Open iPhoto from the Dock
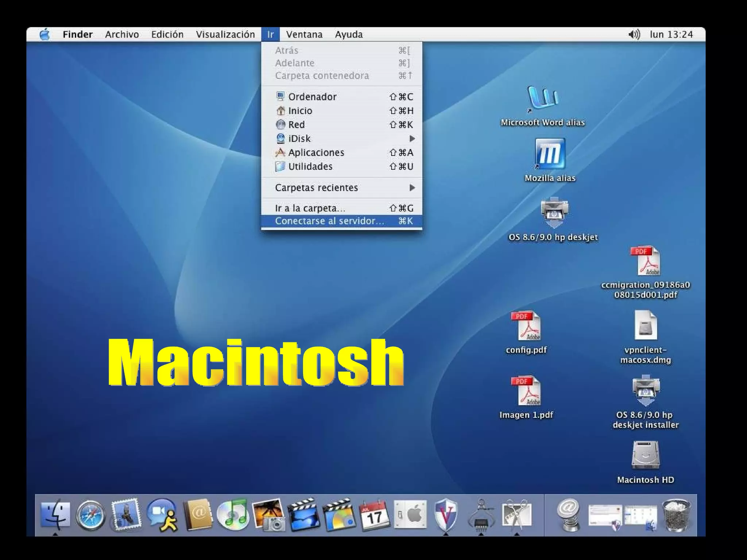 tap(268, 515)
